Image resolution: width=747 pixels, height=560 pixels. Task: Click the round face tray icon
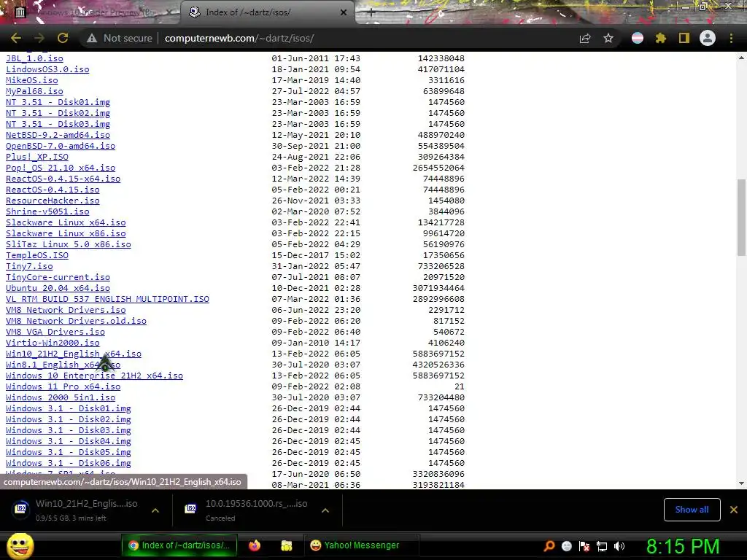567,546
